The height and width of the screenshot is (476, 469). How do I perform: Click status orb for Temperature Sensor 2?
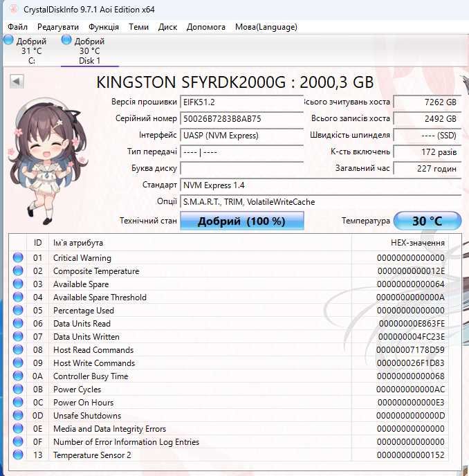(18, 455)
